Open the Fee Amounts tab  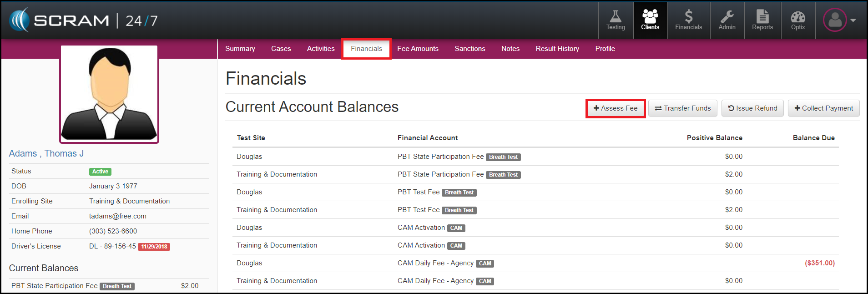pyautogui.click(x=418, y=49)
